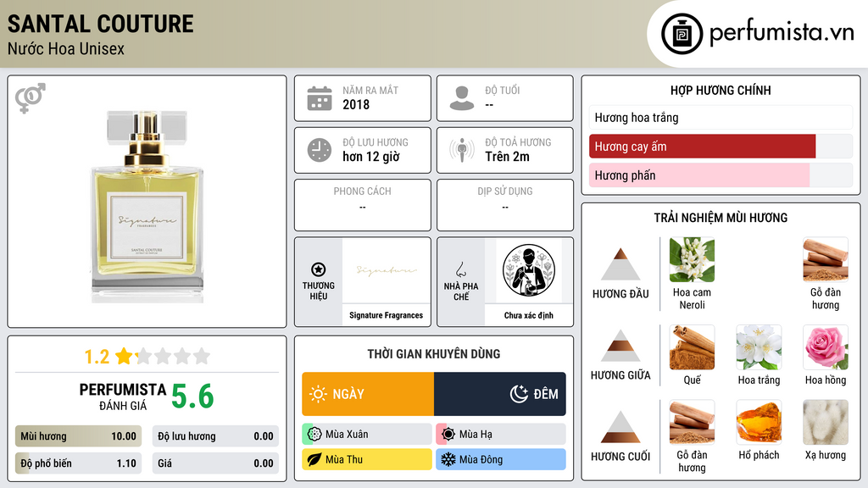
Task: Select the Ngày day panel
Action: (368, 394)
